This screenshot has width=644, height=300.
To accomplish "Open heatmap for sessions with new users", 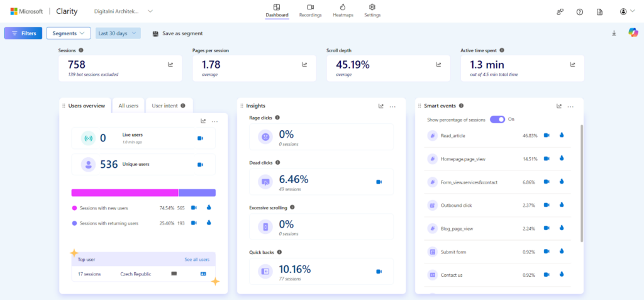I will [x=209, y=208].
